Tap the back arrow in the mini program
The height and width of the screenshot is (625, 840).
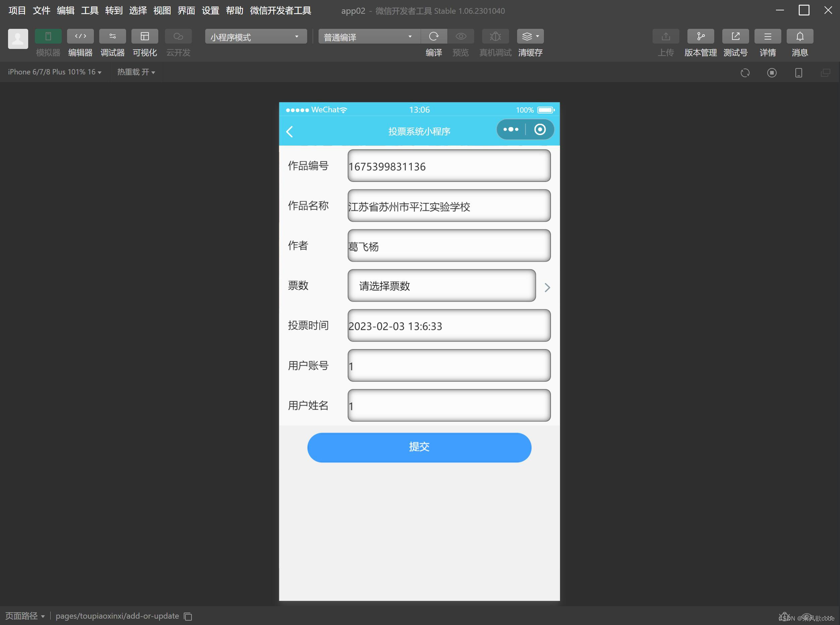point(289,131)
